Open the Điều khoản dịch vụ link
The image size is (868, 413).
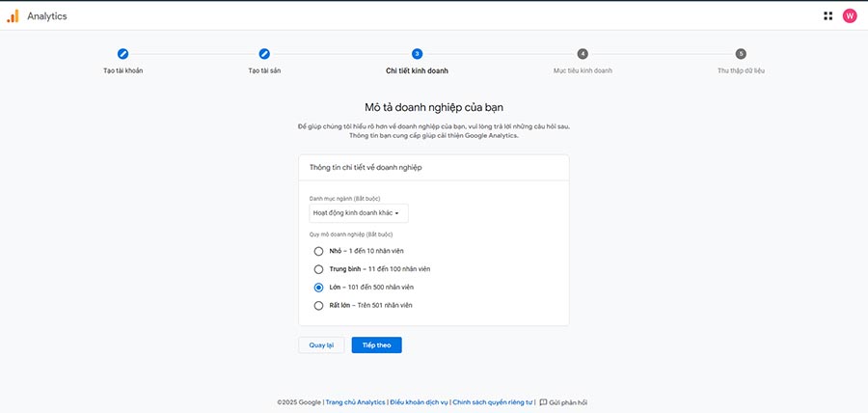tap(420, 402)
